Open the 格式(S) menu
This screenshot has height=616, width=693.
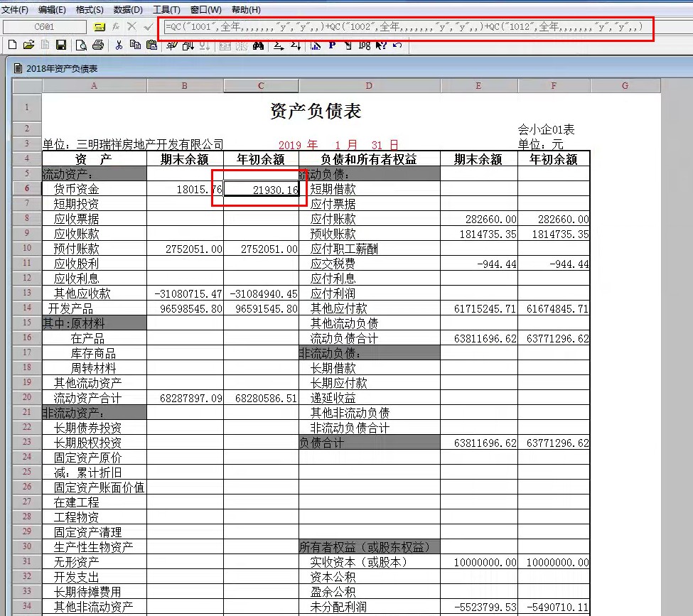click(90, 10)
